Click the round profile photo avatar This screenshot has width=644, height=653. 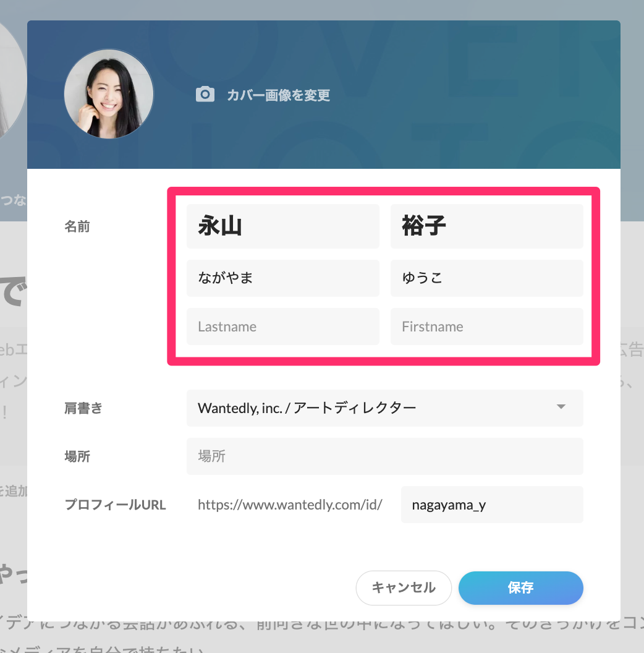coord(109,94)
